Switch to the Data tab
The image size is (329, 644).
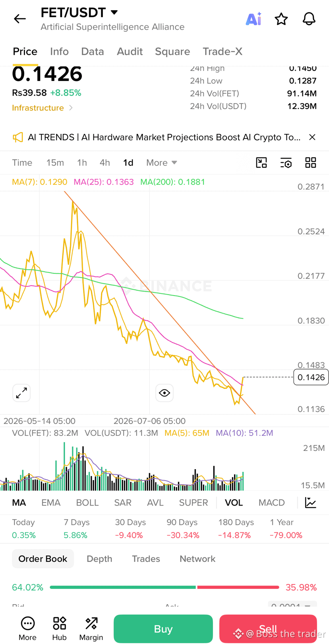click(93, 52)
